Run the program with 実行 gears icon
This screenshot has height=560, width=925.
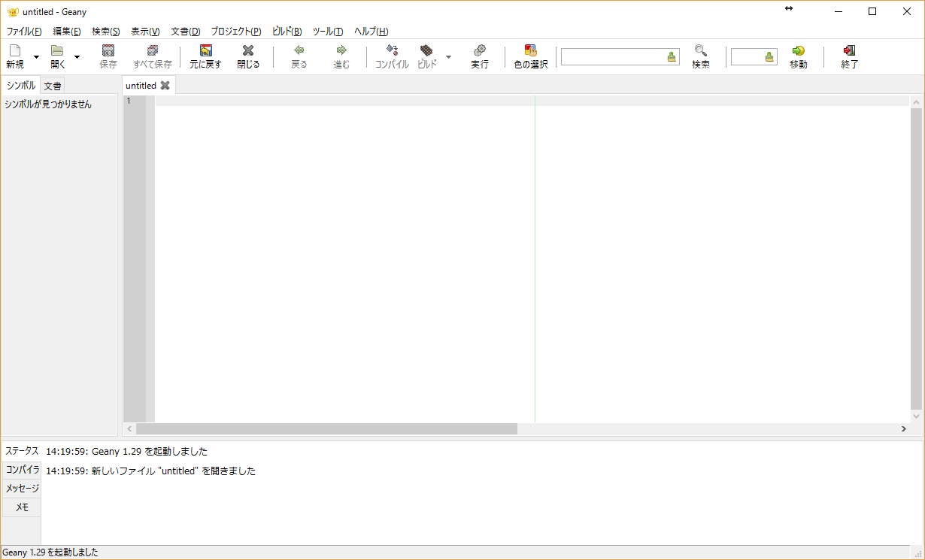(x=480, y=51)
